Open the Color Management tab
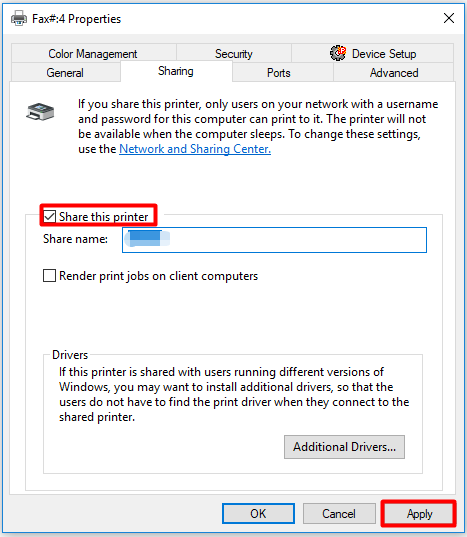The width and height of the screenshot is (467, 537). tap(93, 53)
